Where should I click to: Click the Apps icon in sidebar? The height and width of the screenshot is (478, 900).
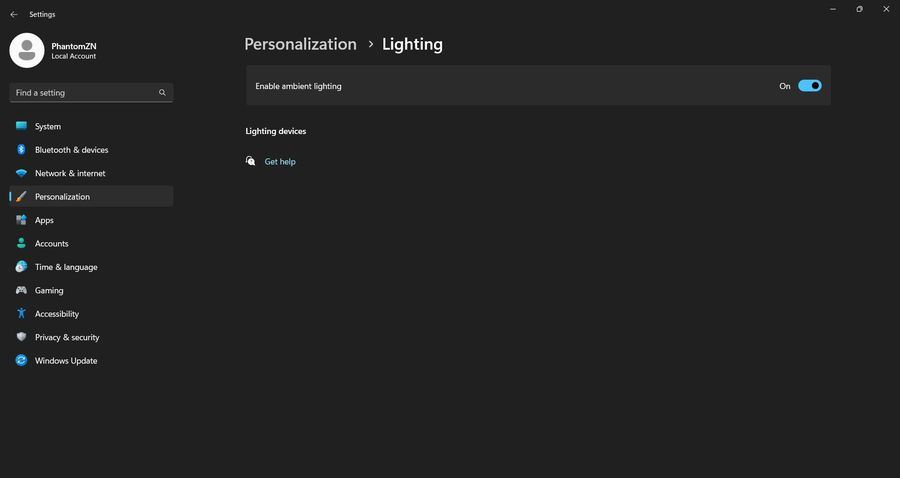tap(21, 220)
